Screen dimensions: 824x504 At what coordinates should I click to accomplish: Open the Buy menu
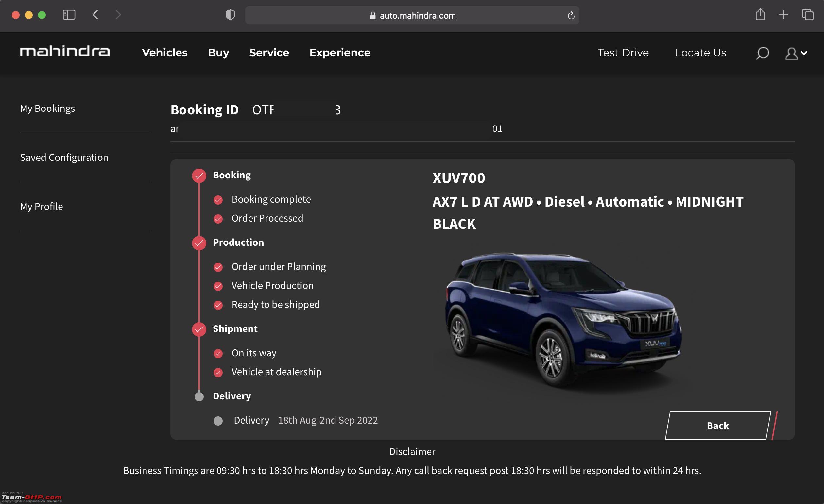tap(218, 53)
